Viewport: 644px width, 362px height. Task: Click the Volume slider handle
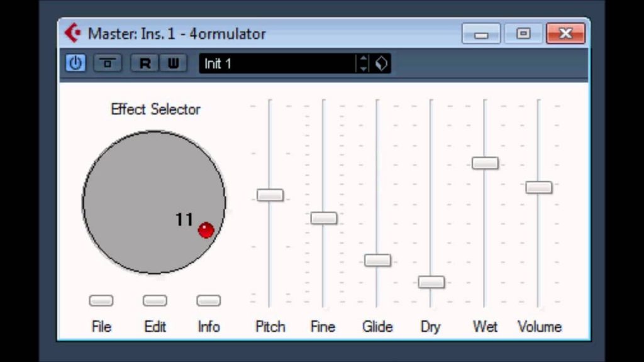539,187
